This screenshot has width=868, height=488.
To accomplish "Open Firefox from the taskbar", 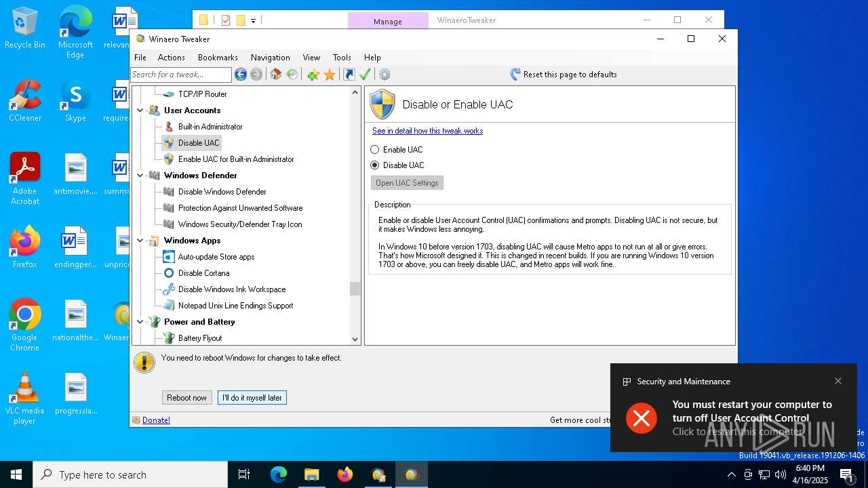I will pyautogui.click(x=344, y=474).
